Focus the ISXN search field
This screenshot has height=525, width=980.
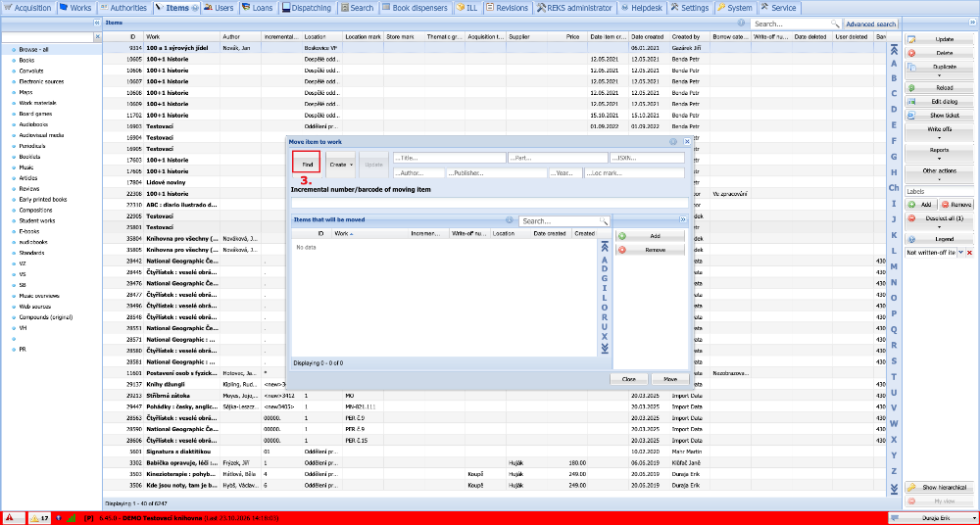(647, 158)
